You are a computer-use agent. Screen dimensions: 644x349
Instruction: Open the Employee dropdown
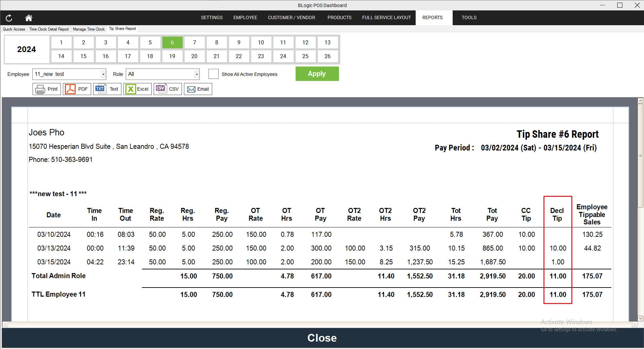tap(103, 74)
